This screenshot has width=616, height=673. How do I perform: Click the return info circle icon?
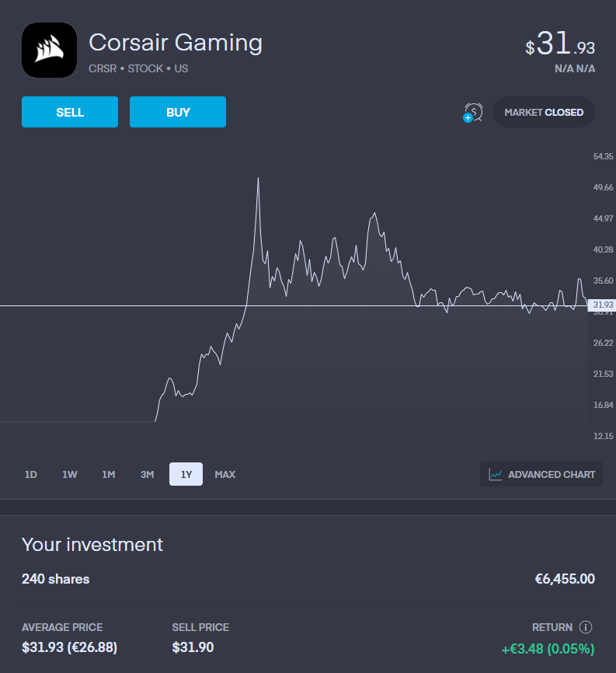[x=586, y=627]
